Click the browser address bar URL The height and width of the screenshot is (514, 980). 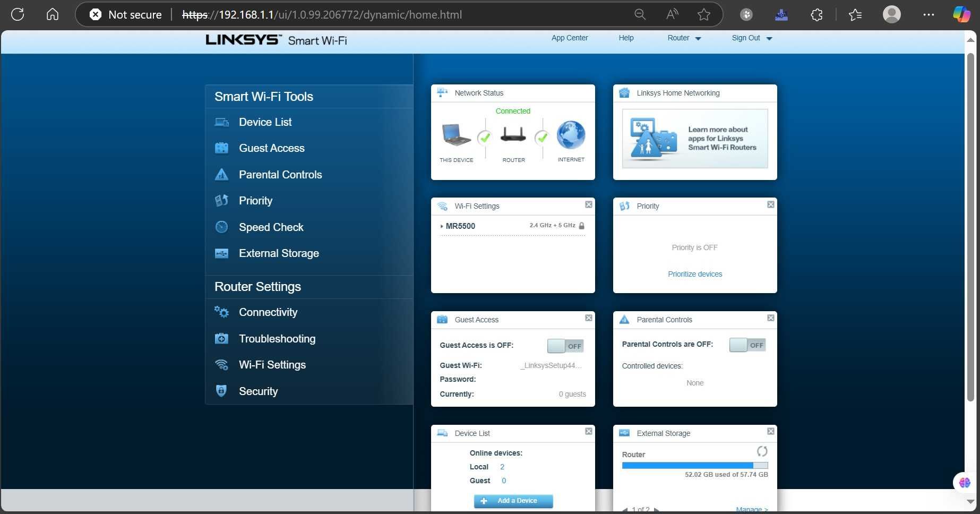(x=322, y=14)
